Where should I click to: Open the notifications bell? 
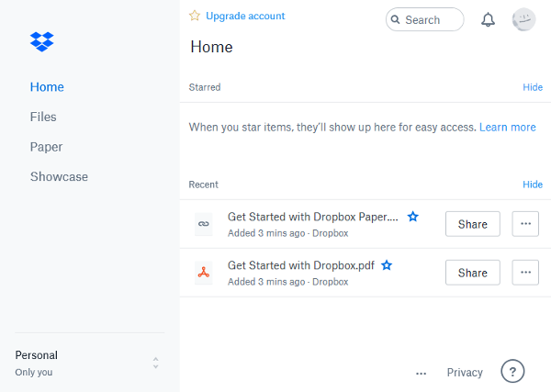click(488, 19)
